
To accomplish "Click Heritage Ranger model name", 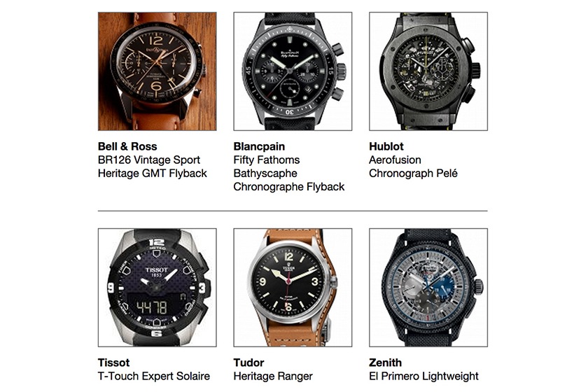I will click(x=273, y=376).
